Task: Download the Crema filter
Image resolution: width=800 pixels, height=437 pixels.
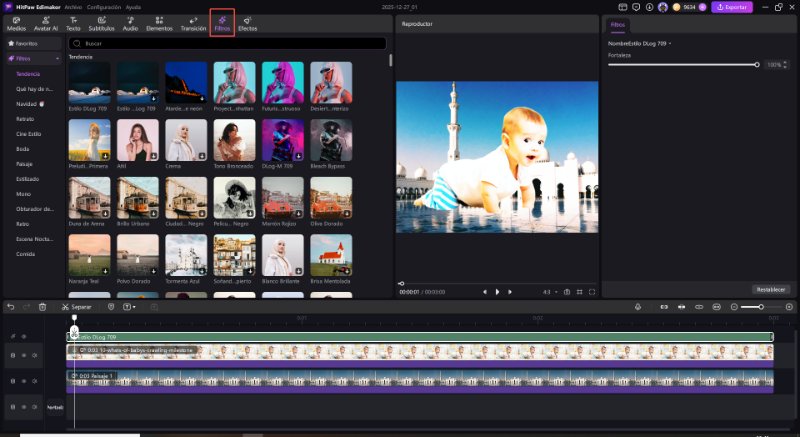Action: click(x=202, y=156)
